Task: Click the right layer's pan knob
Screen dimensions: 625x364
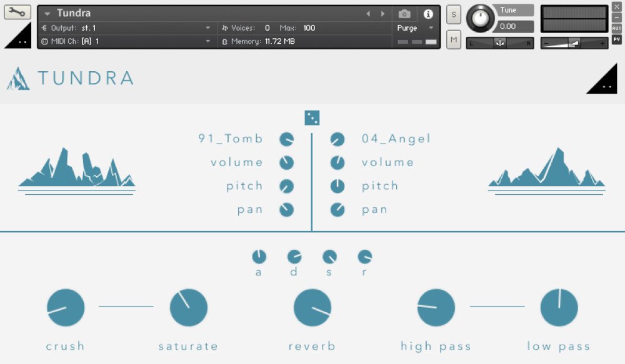Action: [x=337, y=210]
